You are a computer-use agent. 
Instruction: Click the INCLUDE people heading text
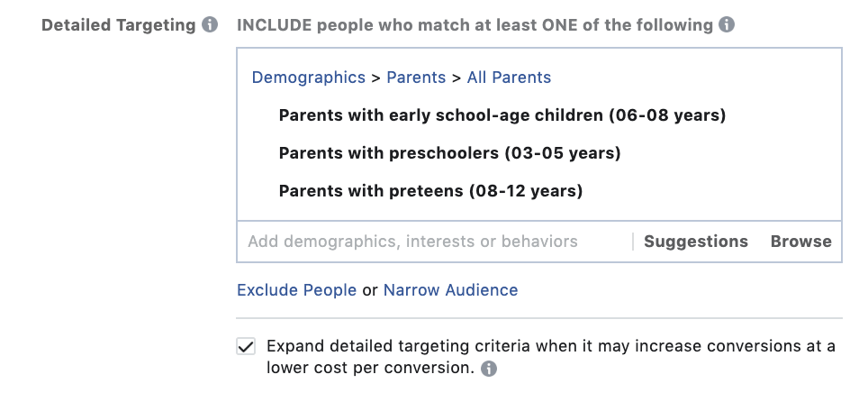click(475, 25)
